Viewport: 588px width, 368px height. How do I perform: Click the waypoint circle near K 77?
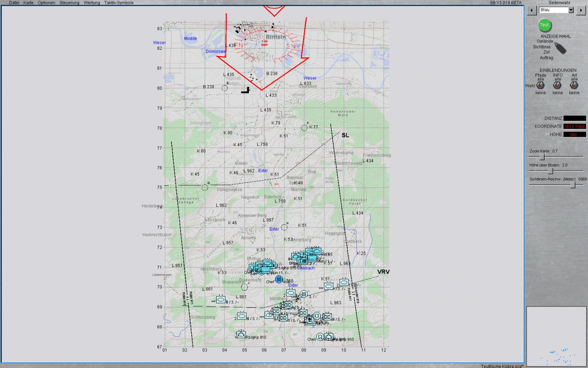304,128
